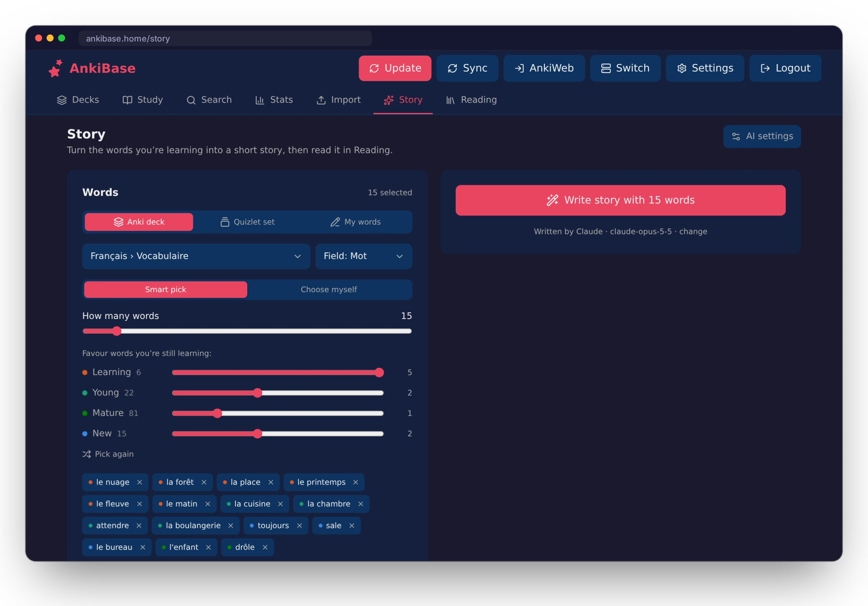This screenshot has width=868, height=606.
Task: Remove the 'attendre' chip
Action: (139, 526)
